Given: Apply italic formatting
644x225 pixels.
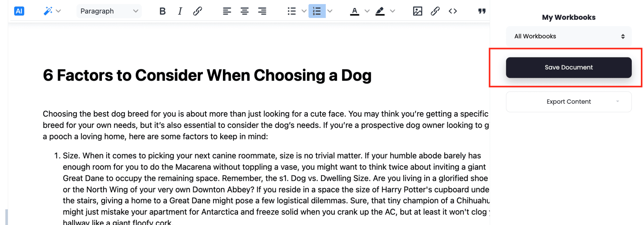Looking at the screenshot, I should tap(180, 11).
